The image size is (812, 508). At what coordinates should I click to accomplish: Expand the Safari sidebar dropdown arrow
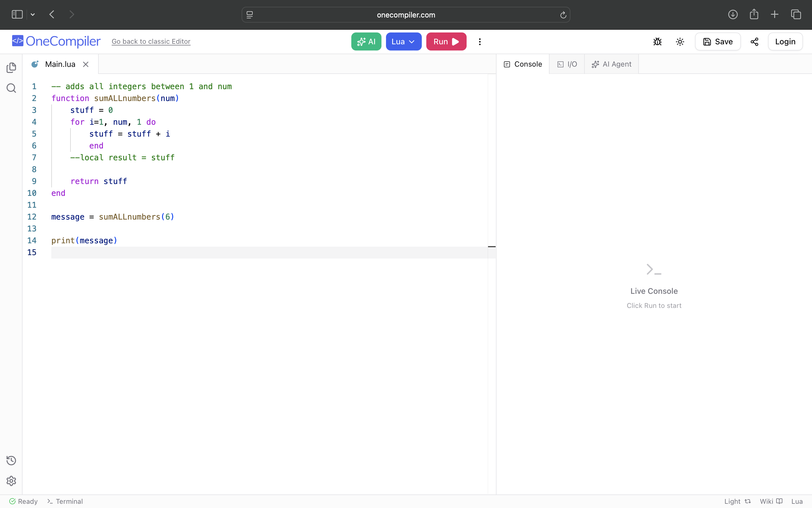click(33, 14)
